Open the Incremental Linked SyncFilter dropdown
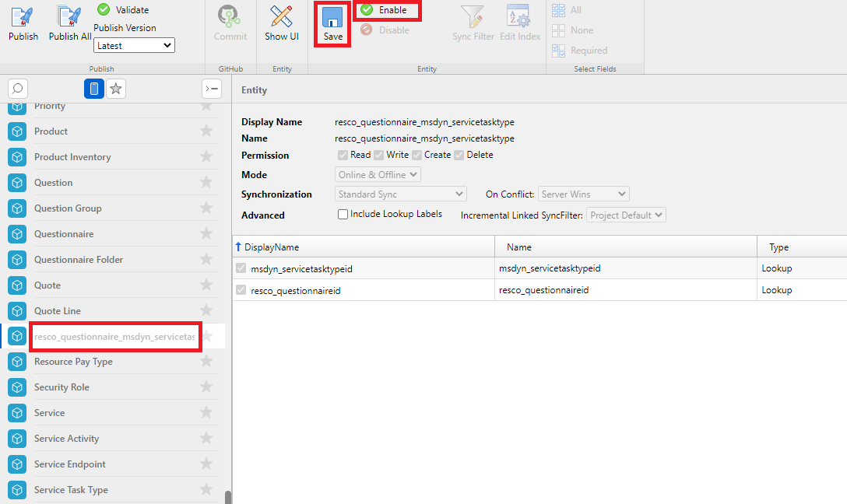Viewport: 847px width, 504px height. 626,215
